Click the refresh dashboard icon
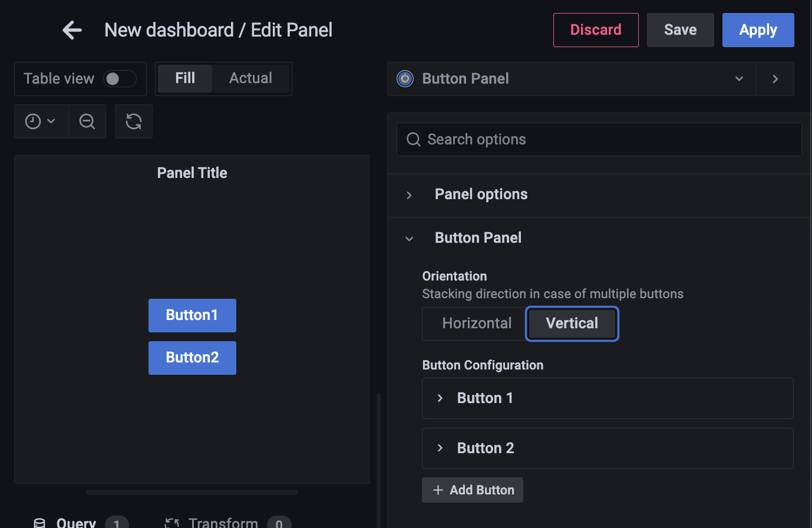The height and width of the screenshot is (528, 812). pos(133,121)
